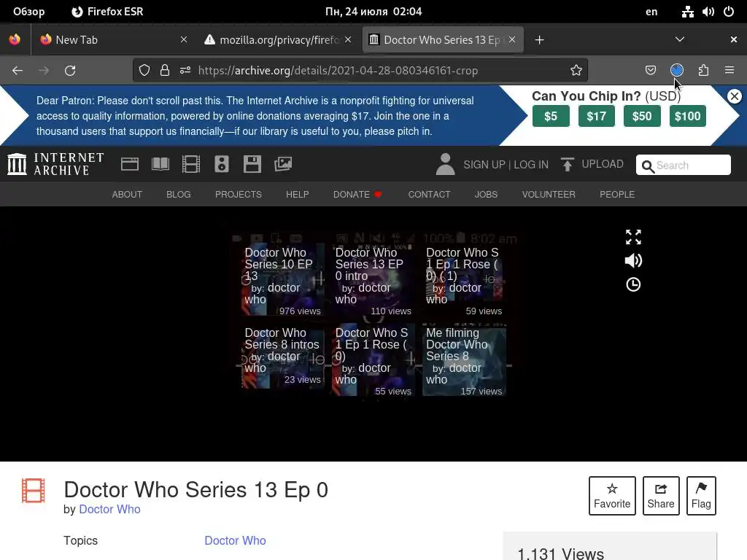Expand the list all tabs chevron

point(680,39)
